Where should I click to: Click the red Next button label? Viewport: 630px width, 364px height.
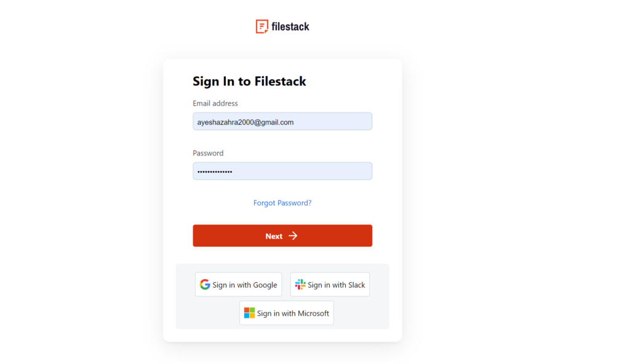pyautogui.click(x=274, y=236)
